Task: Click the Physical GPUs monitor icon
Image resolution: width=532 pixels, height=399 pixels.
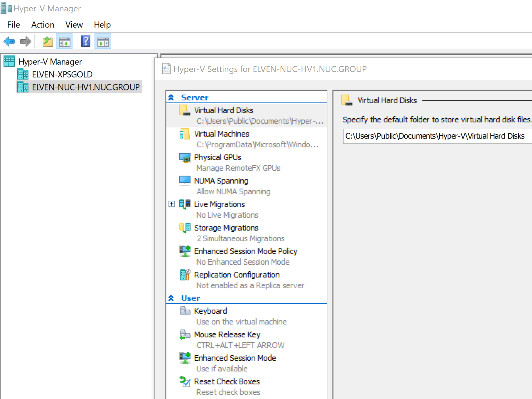Action: pos(185,157)
